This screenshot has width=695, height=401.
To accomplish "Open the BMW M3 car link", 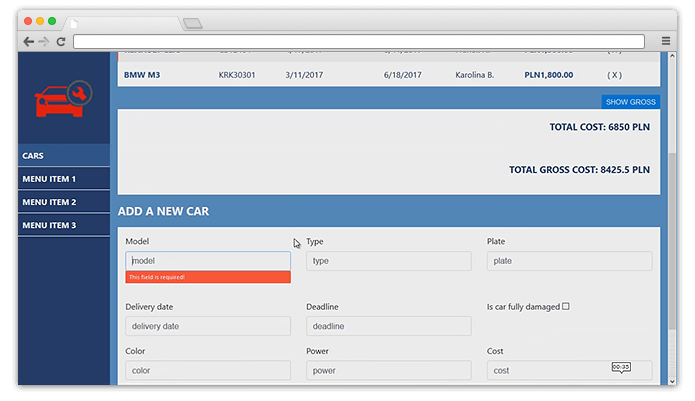I will [x=141, y=75].
